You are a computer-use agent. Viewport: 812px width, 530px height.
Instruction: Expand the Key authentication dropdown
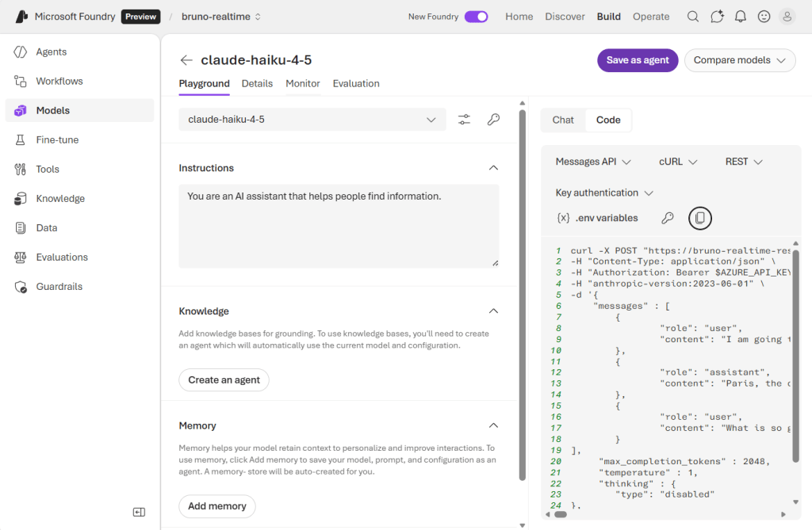click(603, 193)
